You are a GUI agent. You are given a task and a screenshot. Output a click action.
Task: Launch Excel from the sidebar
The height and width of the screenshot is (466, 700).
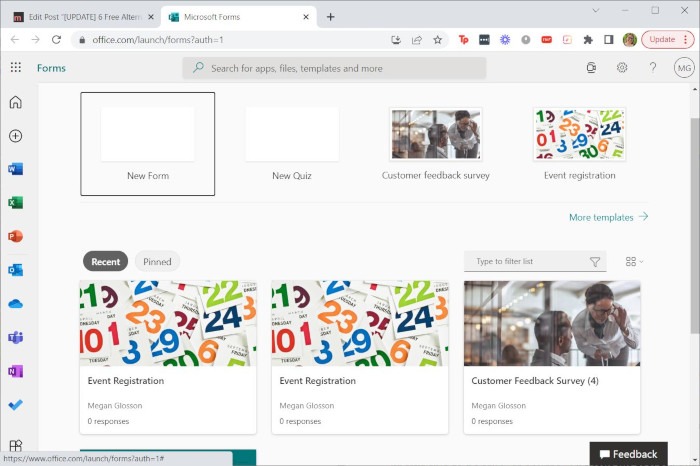tap(16, 203)
